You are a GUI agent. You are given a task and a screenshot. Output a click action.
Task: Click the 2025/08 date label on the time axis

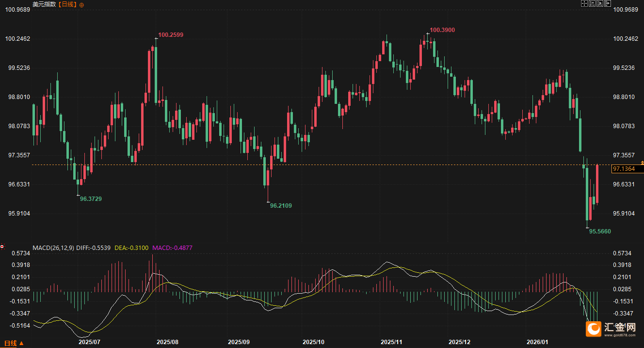pos(167,342)
